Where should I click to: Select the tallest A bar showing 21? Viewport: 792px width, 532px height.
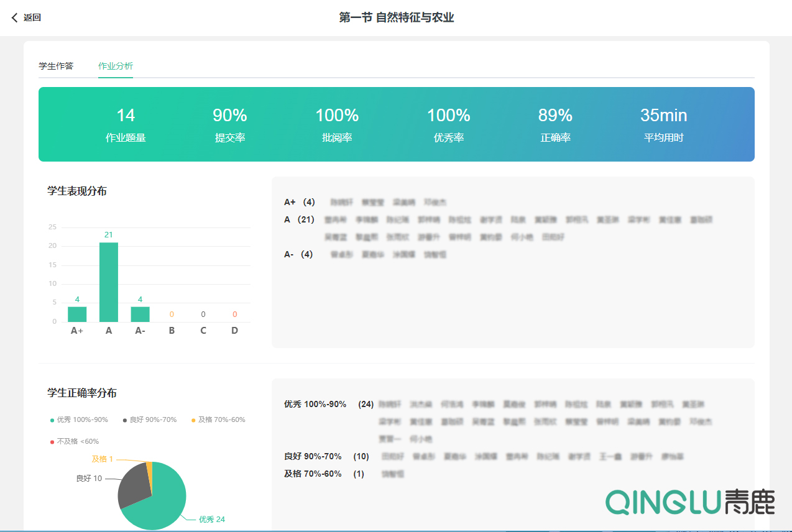click(109, 282)
